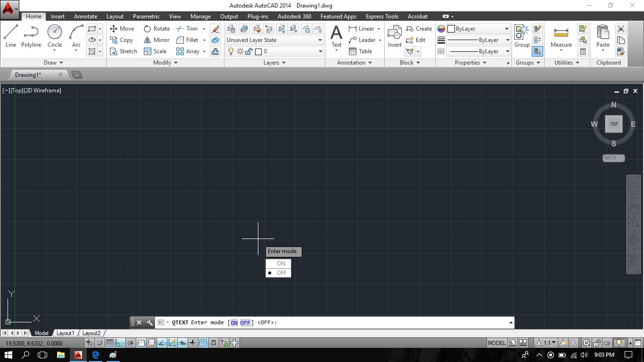644x362 pixels.
Task: Click the WCS coordinate system button
Action: [613, 158]
